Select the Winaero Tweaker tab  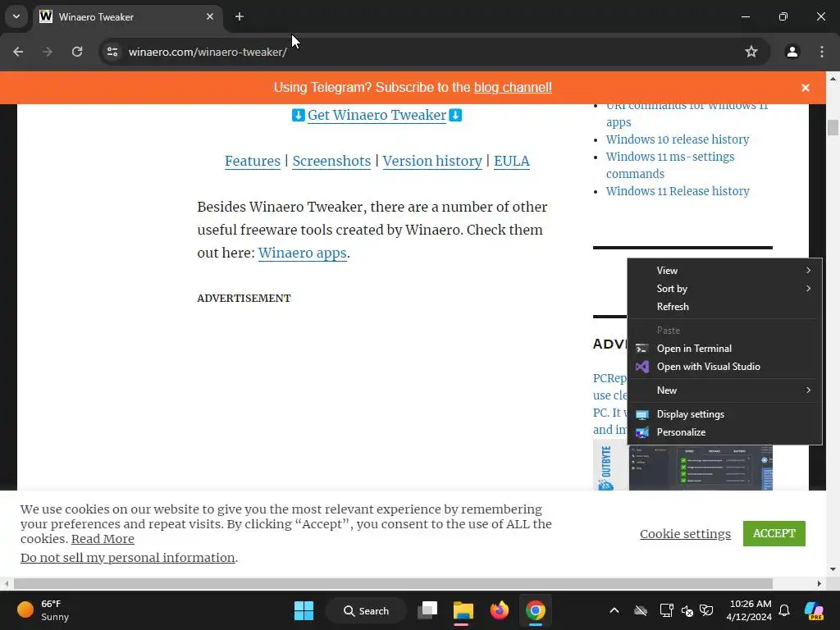click(127, 16)
